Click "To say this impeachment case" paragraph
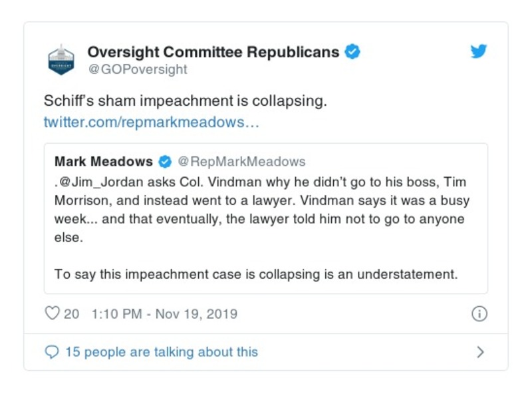The image size is (532, 404). point(256,274)
